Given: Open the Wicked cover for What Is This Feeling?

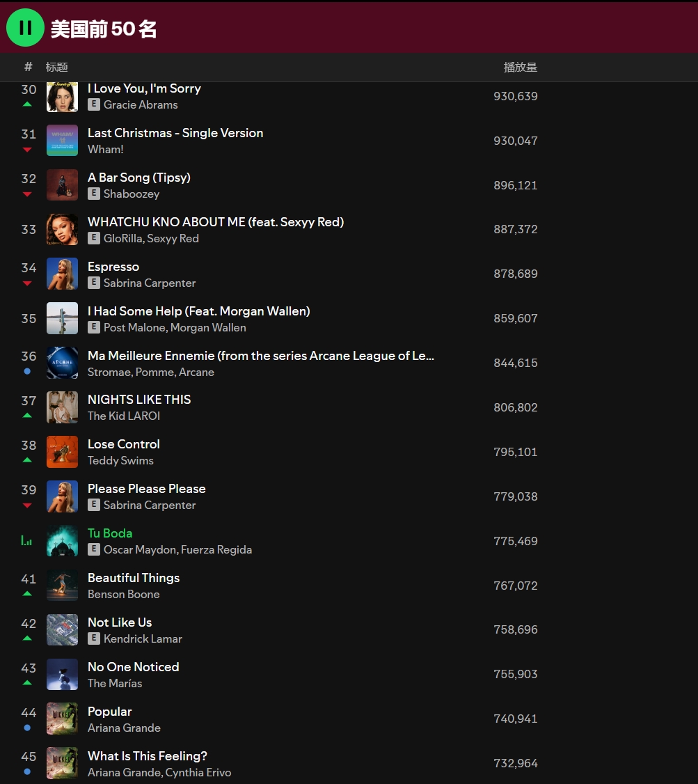Looking at the screenshot, I should coord(63,763).
